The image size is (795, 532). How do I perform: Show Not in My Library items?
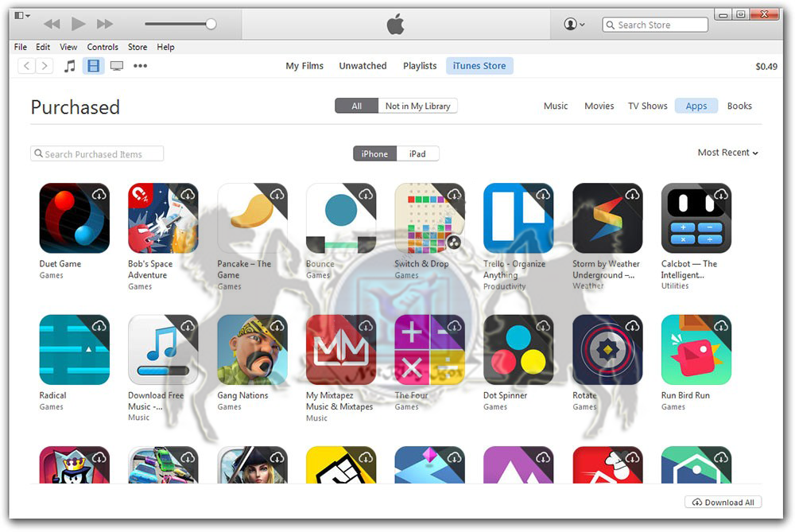pos(418,106)
